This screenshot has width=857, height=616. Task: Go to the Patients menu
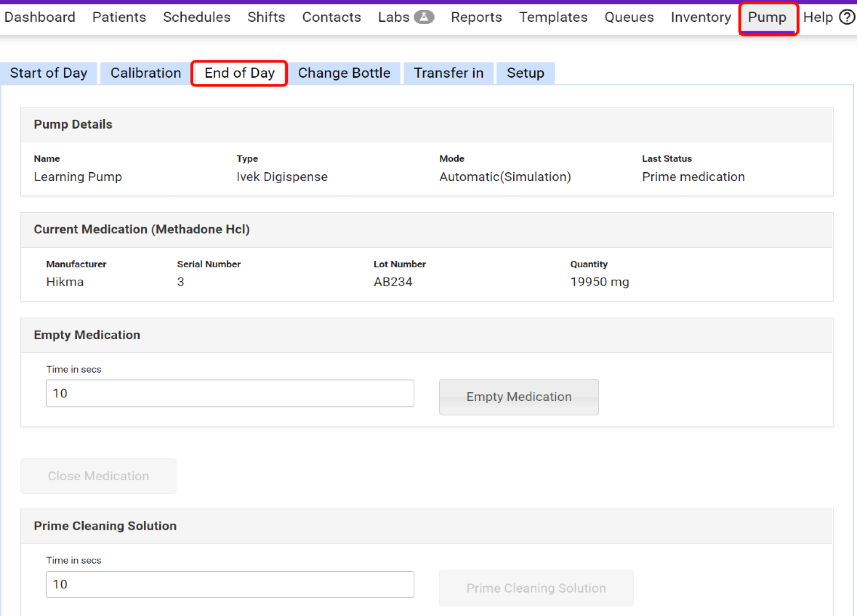119,17
